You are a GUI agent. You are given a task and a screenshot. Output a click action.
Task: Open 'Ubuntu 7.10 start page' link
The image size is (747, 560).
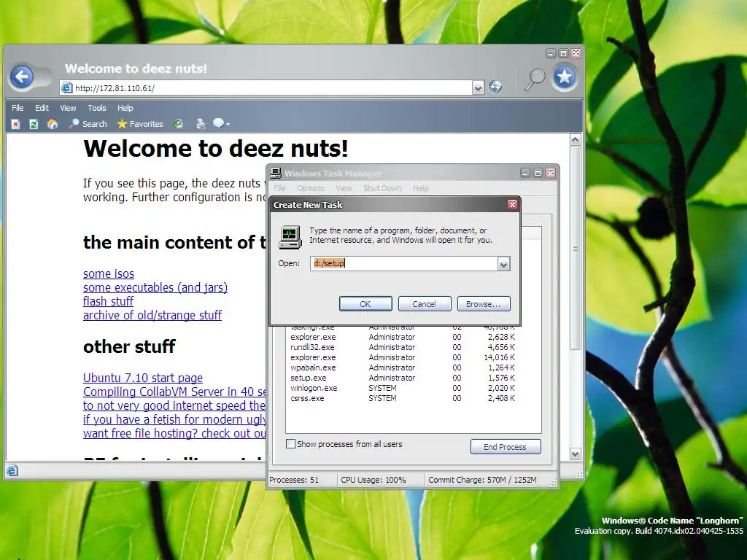(143, 378)
